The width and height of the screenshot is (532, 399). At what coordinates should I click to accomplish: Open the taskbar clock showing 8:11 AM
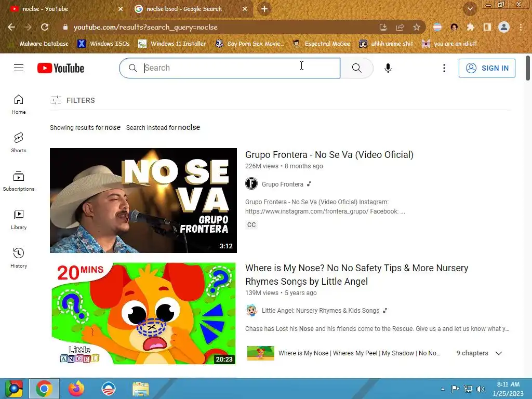pos(508,389)
